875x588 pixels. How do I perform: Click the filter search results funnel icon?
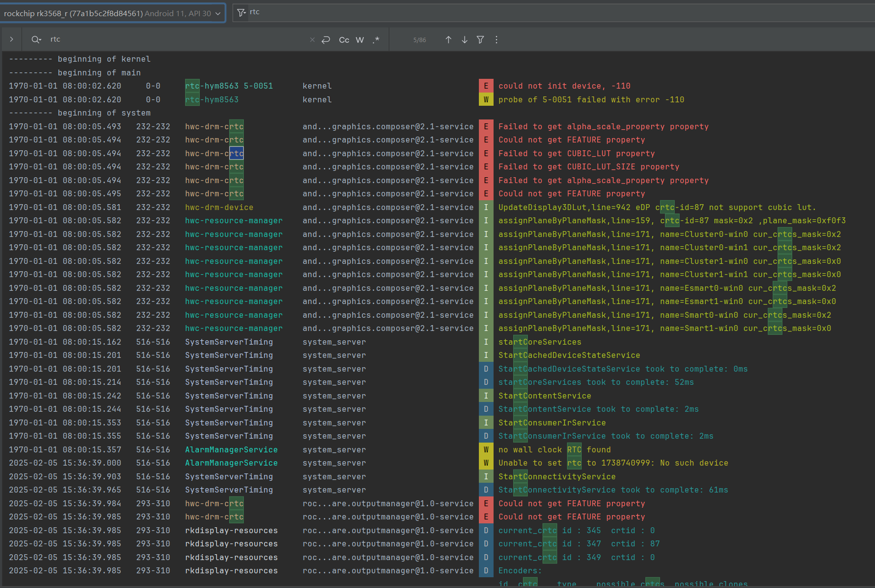480,40
